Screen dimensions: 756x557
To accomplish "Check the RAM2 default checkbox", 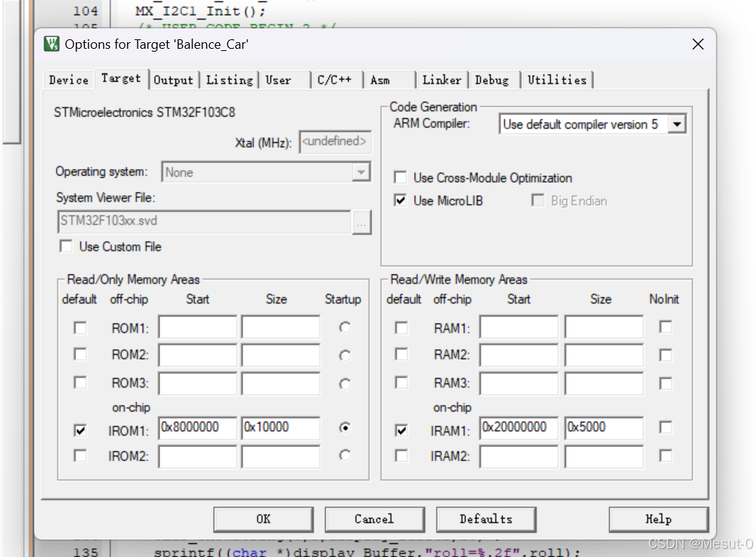I will tap(401, 355).
